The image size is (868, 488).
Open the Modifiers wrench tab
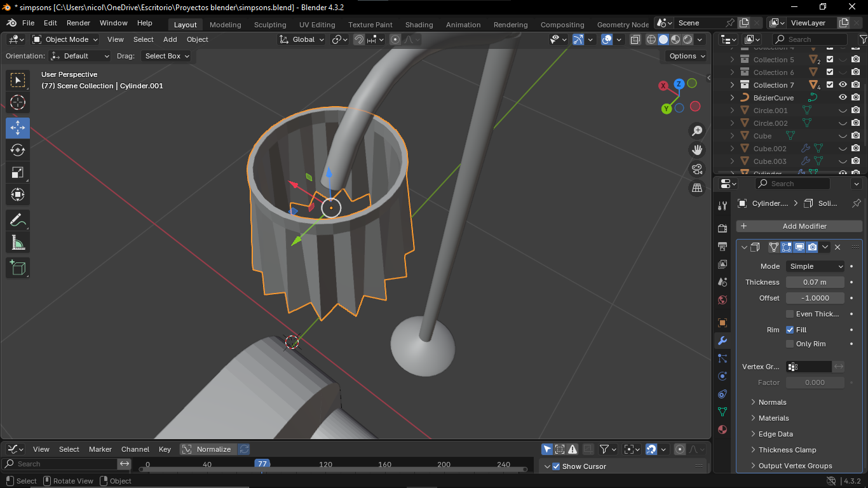[722, 341]
